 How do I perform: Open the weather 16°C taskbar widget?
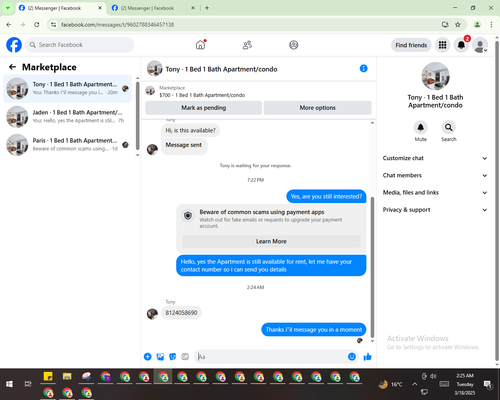[x=390, y=384]
